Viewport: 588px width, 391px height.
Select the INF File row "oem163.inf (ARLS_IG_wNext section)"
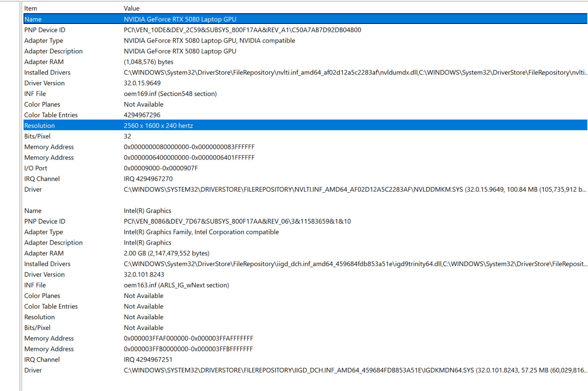tap(305, 285)
